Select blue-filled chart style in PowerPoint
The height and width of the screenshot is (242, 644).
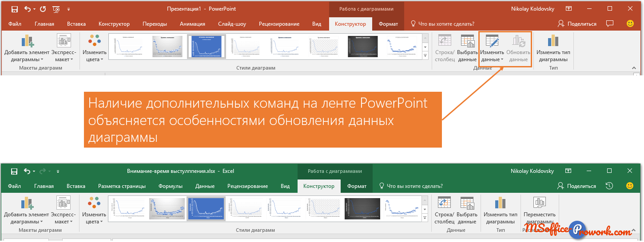(206, 46)
